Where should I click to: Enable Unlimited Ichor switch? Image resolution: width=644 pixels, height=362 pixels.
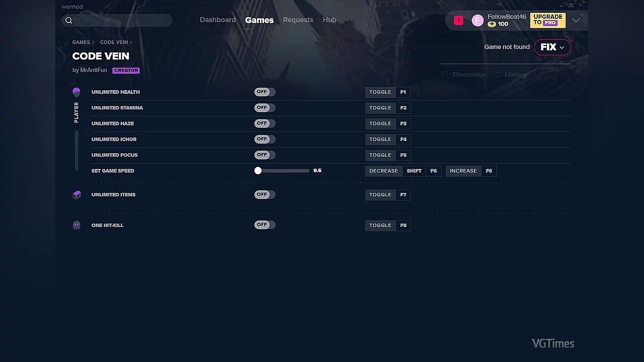[265, 139]
